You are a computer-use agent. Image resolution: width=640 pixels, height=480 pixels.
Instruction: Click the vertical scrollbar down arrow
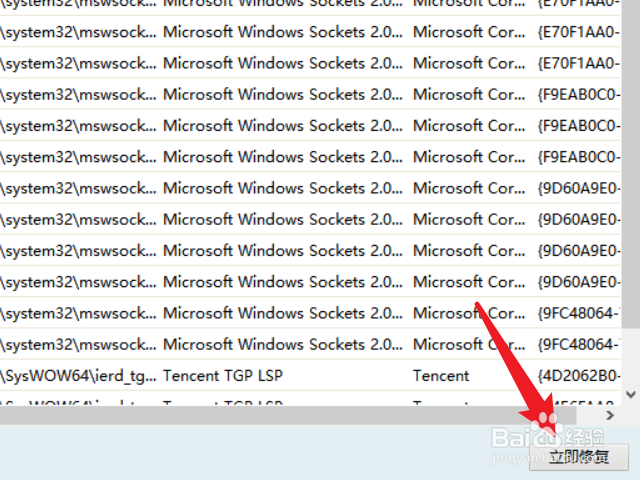[630, 394]
